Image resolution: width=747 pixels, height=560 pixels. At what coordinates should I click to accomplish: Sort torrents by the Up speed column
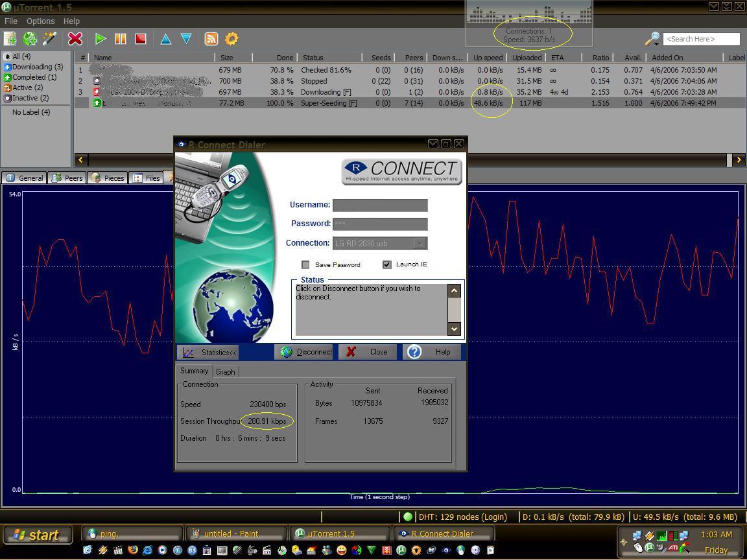[488, 58]
